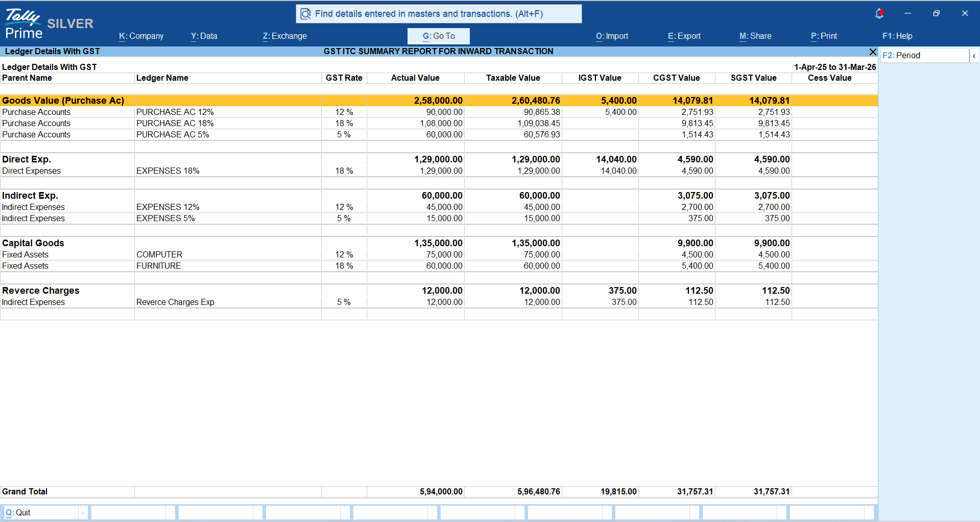Open the Y: Data menu

tap(204, 36)
